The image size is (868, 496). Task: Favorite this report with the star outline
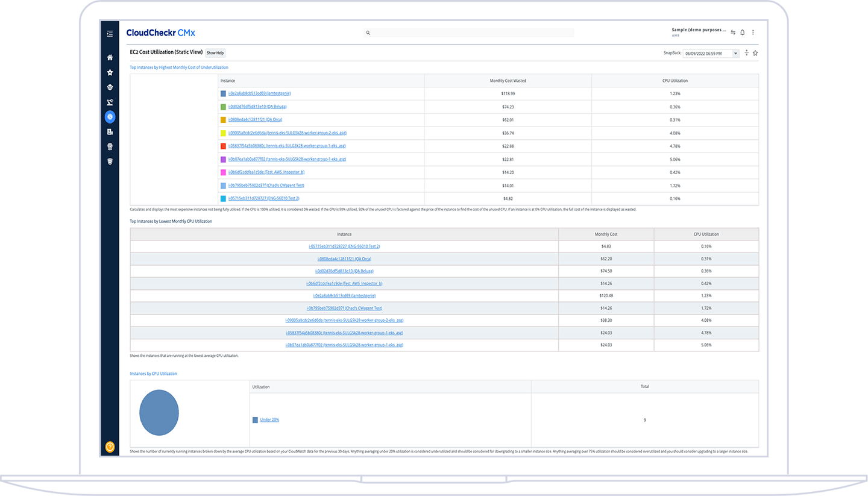(x=755, y=53)
